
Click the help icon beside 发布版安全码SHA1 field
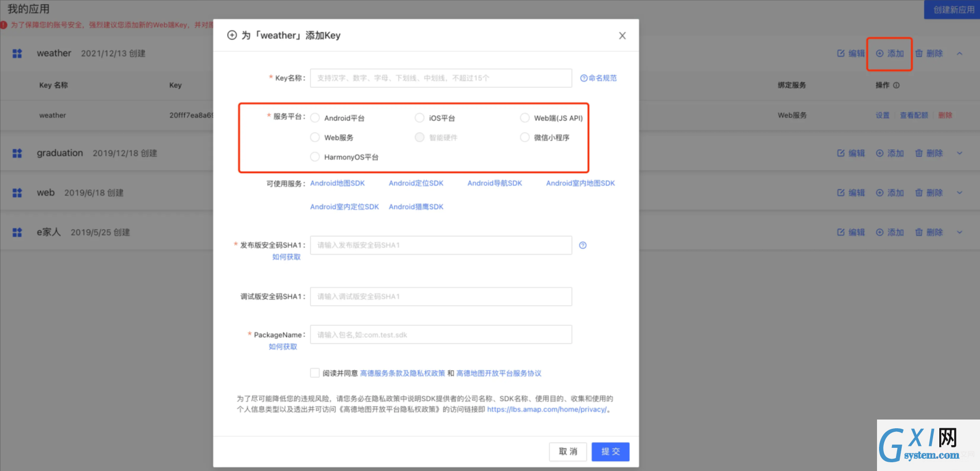(583, 245)
